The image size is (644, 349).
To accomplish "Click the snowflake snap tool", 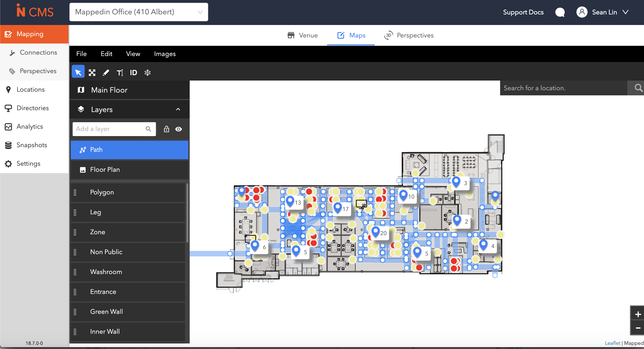I will click(148, 72).
